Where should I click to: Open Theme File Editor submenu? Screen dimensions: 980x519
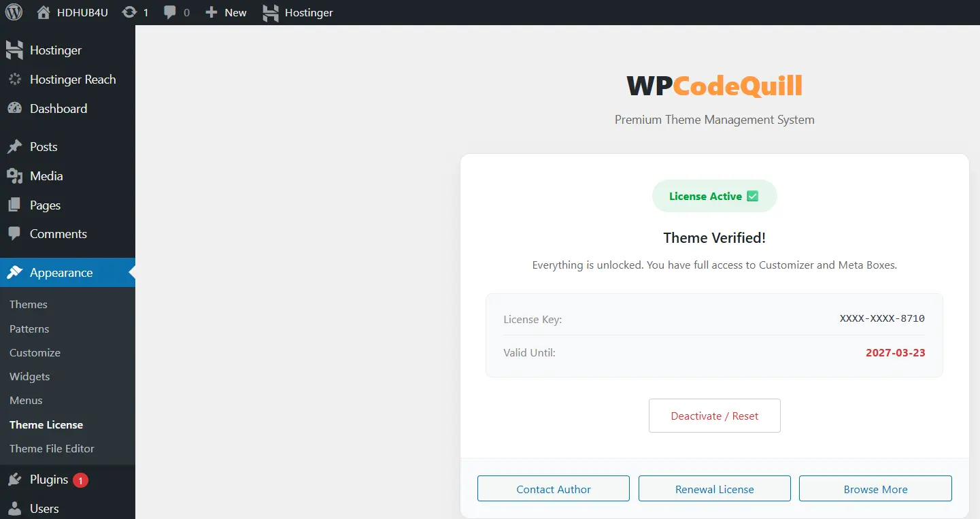[52, 449]
